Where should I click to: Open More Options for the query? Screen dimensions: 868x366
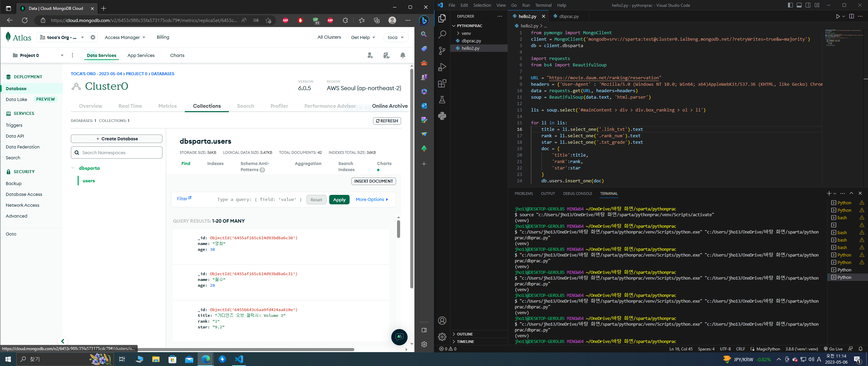[x=372, y=200]
